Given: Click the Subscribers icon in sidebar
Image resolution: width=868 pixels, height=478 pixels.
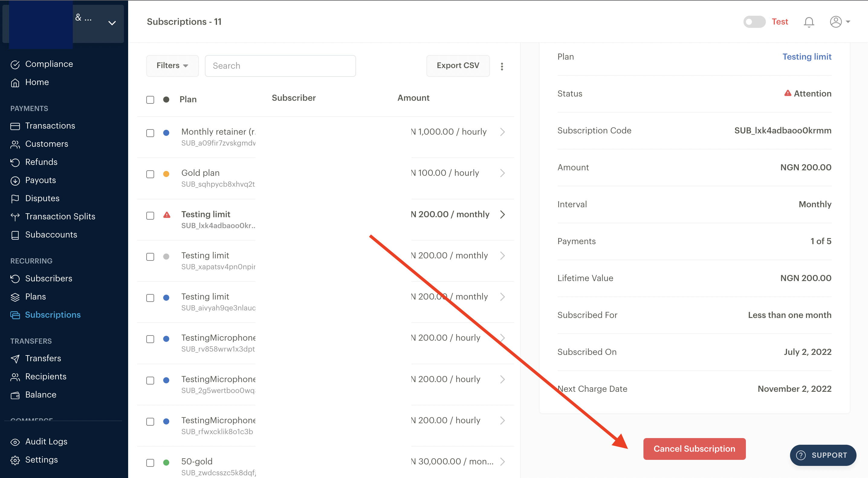Looking at the screenshot, I should 15,279.
